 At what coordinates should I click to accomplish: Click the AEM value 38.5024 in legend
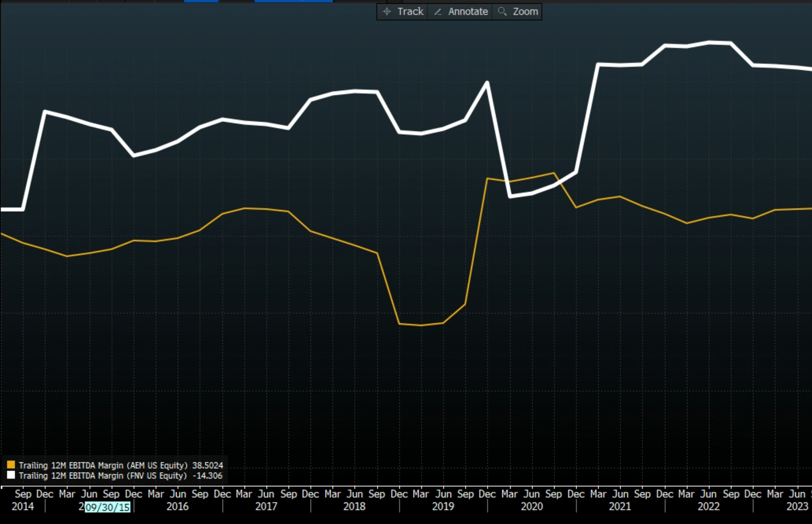click(x=207, y=465)
